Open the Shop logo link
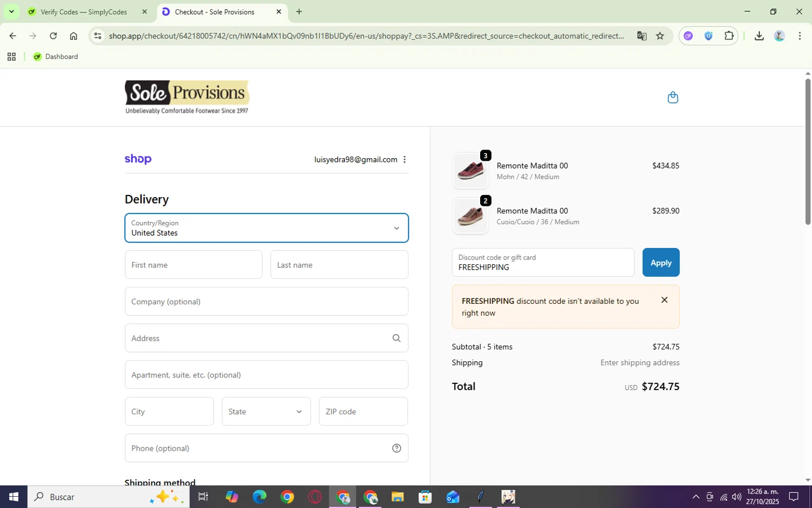This screenshot has width=812, height=508. click(x=138, y=159)
